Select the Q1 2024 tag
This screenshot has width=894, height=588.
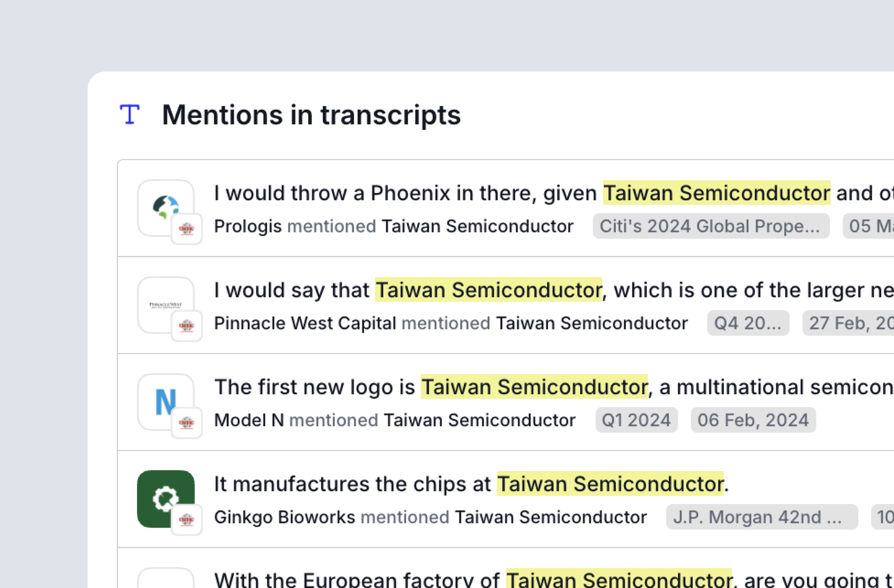click(x=636, y=420)
